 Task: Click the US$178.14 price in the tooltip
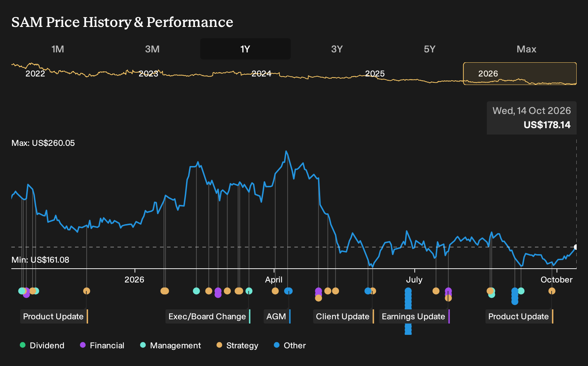[547, 125]
